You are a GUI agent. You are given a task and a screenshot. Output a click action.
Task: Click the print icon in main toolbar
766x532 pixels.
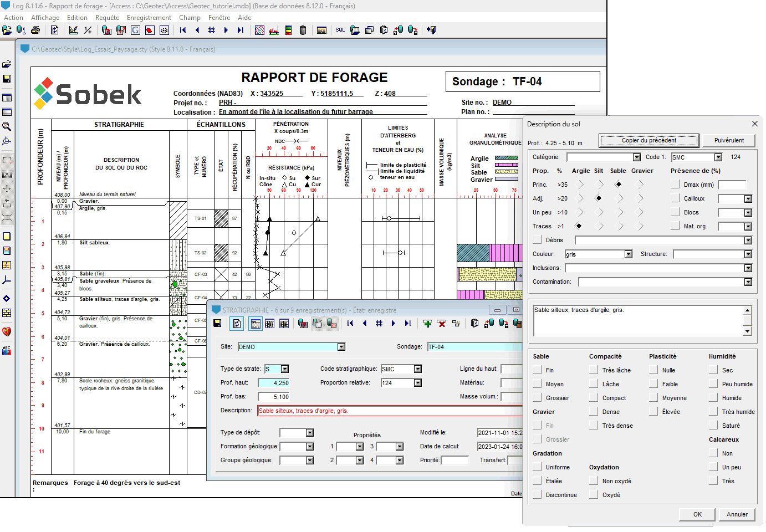tap(35, 30)
